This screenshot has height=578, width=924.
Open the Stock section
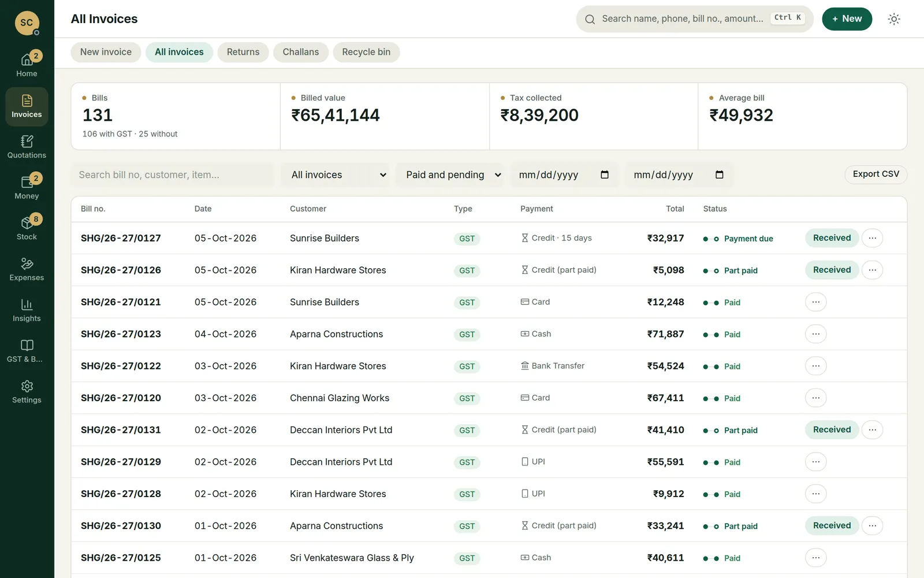[x=27, y=229]
